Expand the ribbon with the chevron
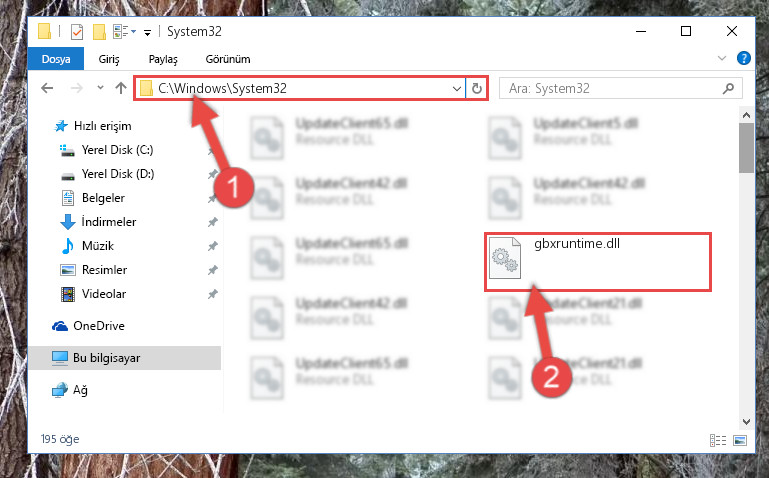This screenshot has height=478, width=769. coord(721,58)
